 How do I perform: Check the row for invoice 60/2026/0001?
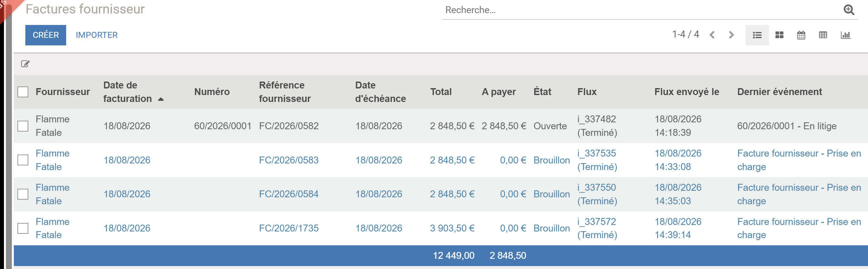pos(23,126)
